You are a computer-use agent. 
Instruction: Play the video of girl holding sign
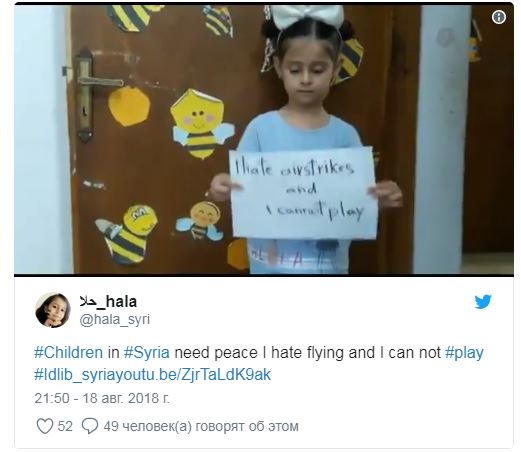264,139
